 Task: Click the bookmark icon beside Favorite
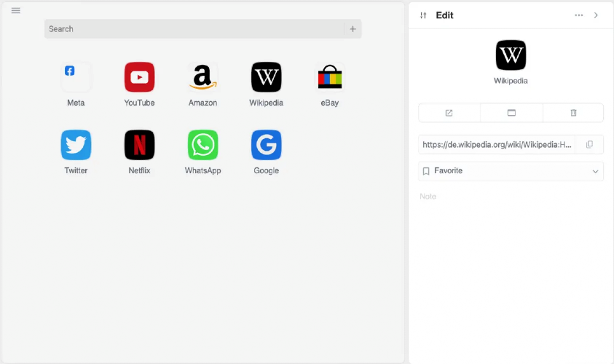click(x=426, y=171)
